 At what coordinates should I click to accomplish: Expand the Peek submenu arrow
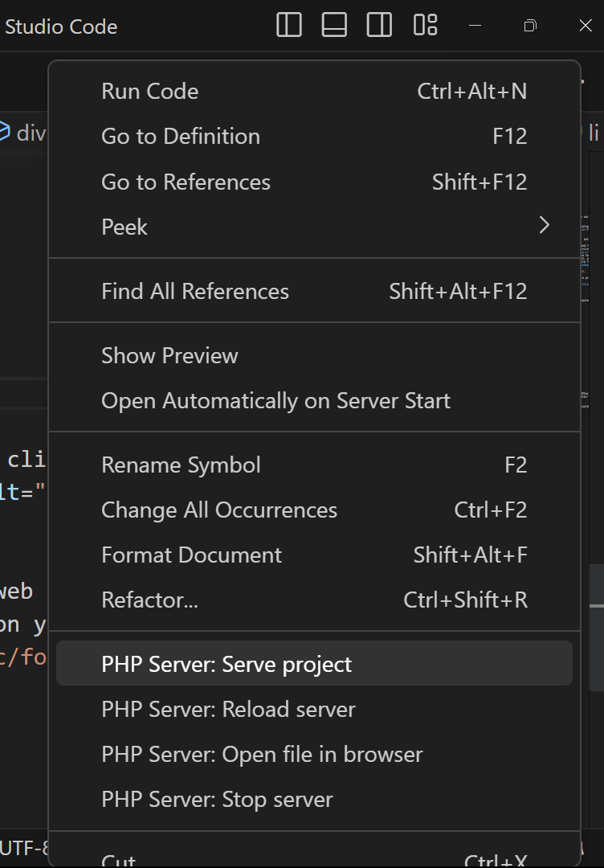click(544, 226)
